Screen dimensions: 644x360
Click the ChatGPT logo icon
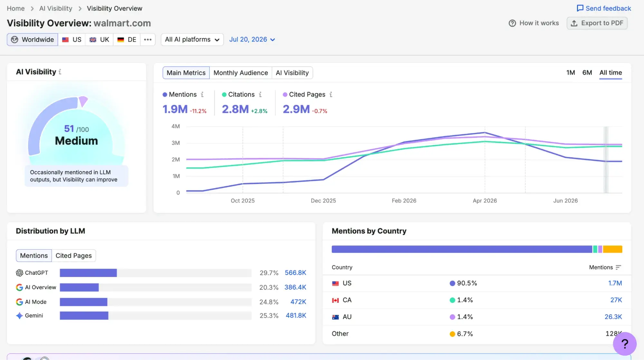pos(19,273)
